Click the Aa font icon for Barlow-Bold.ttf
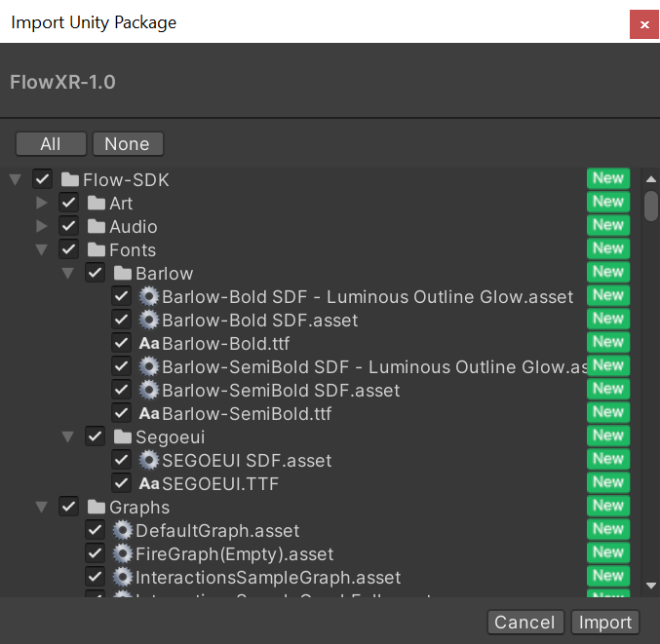Image resolution: width=660 pixels, height=644 pixels. coord(149,344)
